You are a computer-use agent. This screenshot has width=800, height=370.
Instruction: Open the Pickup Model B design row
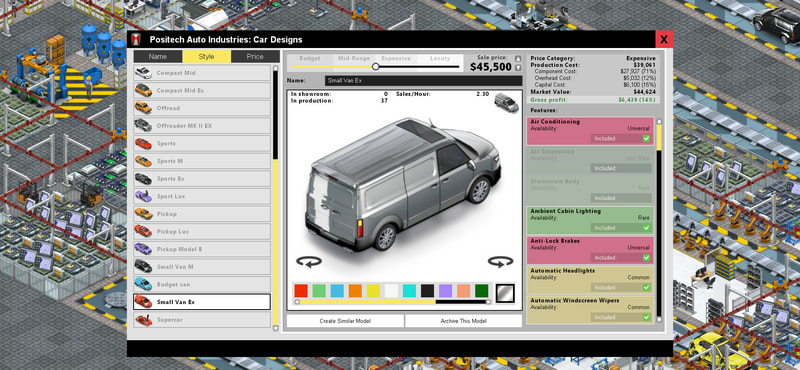pos(202,249)
